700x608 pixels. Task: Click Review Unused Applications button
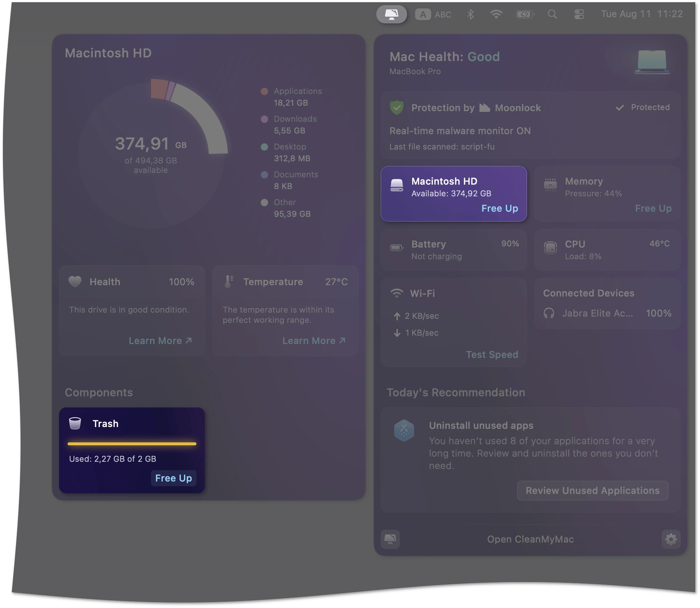coord(592,491)
